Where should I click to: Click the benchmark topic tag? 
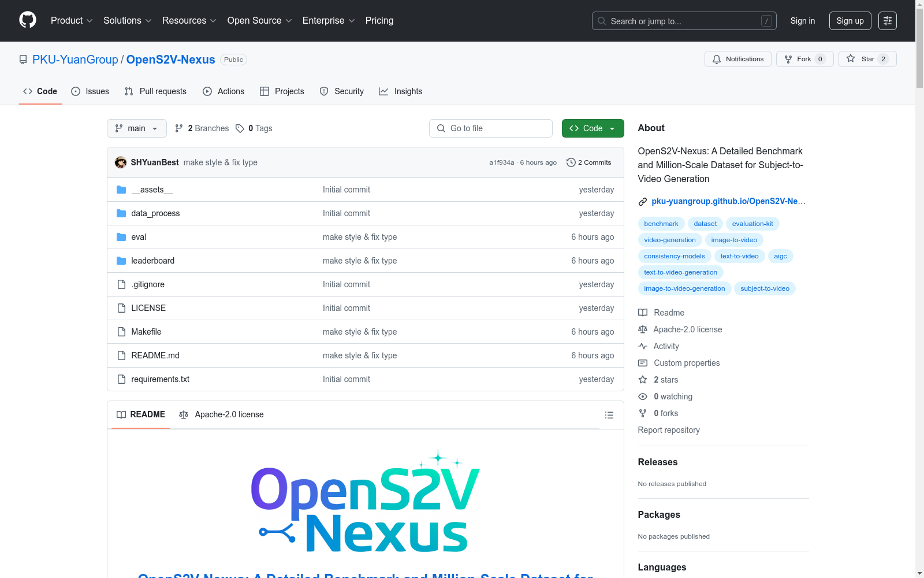click(x=661, y=224)
